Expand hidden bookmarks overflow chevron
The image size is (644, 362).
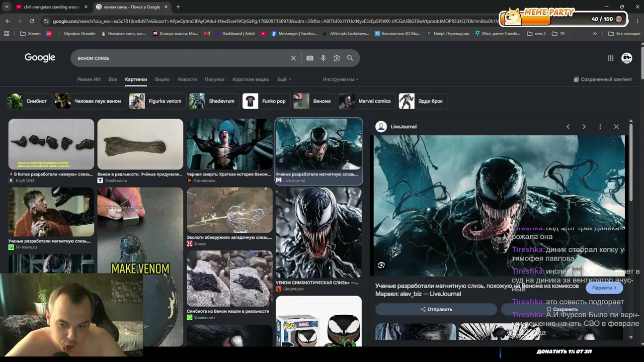point(595,34)
